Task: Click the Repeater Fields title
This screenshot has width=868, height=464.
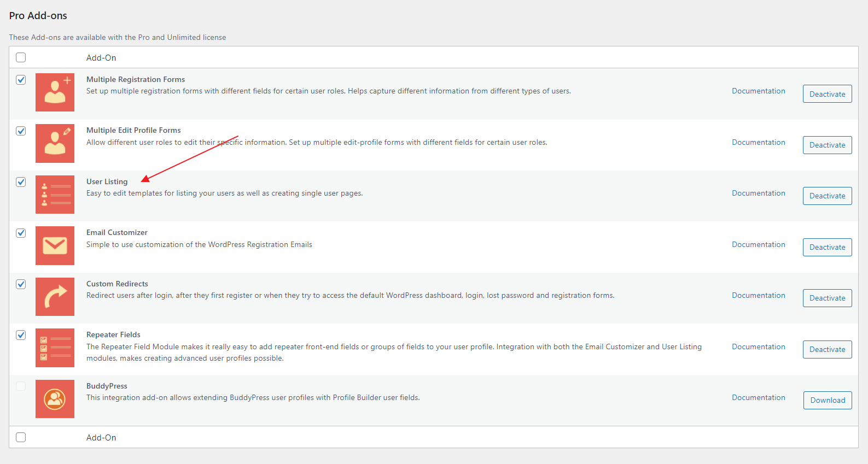Action: tap(113, 334)
